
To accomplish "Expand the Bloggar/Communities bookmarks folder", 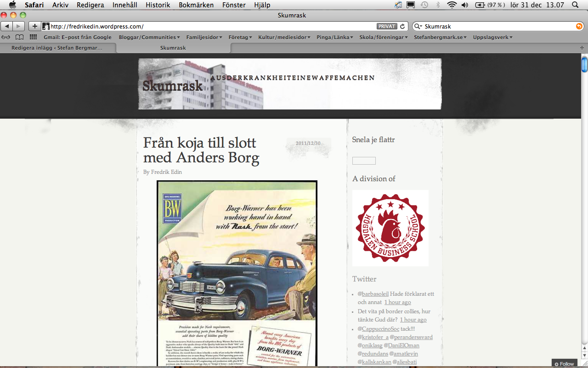I will (149, 37).
